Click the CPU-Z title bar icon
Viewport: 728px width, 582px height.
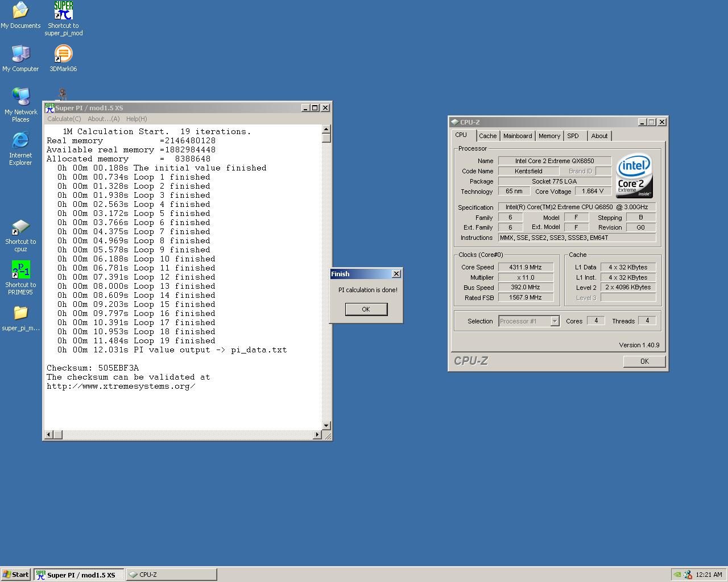(454, 122)
